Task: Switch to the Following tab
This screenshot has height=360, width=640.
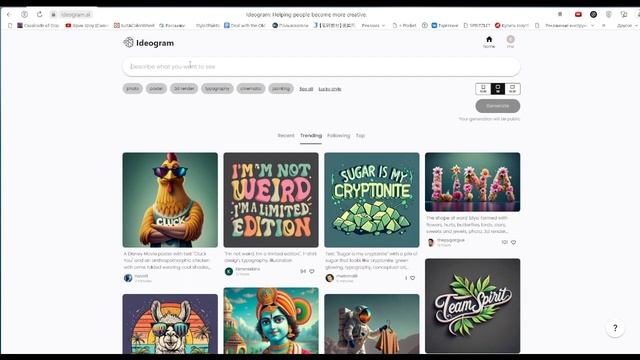Action: tap(338, 136)
